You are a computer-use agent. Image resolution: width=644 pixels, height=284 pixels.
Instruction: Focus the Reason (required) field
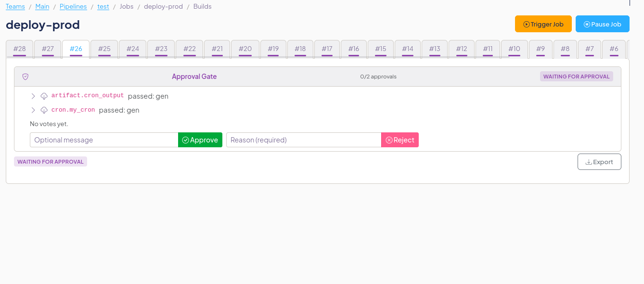click(304, 140)
